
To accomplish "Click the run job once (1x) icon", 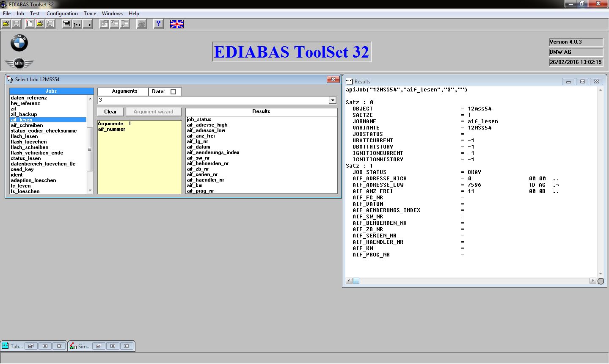I will pos(77,24).
